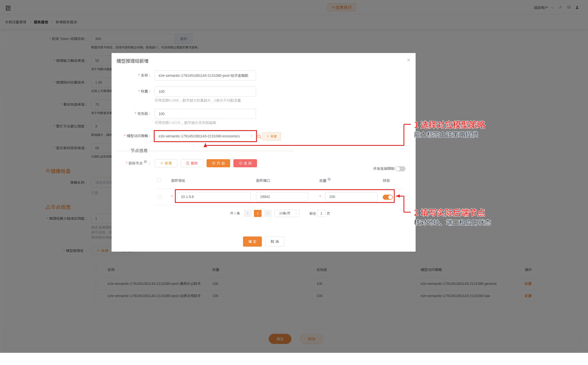Go to the next page arrow in pagination

pyautogui.click(x=268, y=213)
